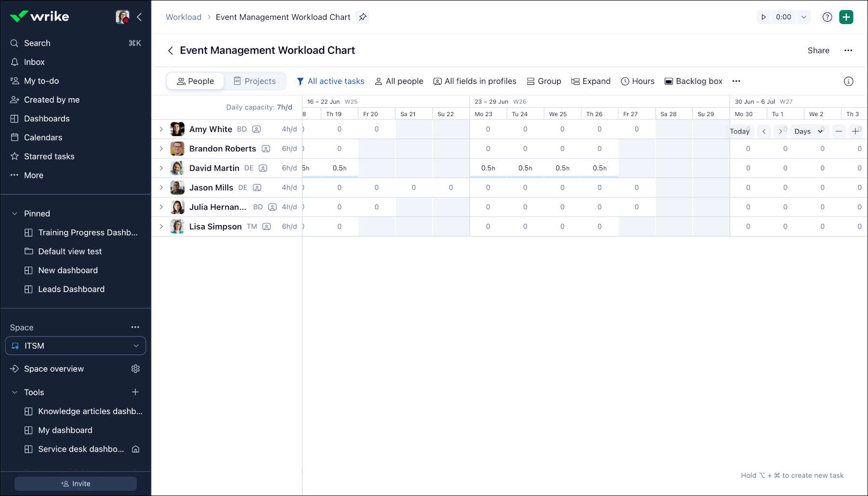Image resolution: width=868 pixels, height=496 pixels.
Task: Jump to Today in the chart
Action: tap(740, 131)
